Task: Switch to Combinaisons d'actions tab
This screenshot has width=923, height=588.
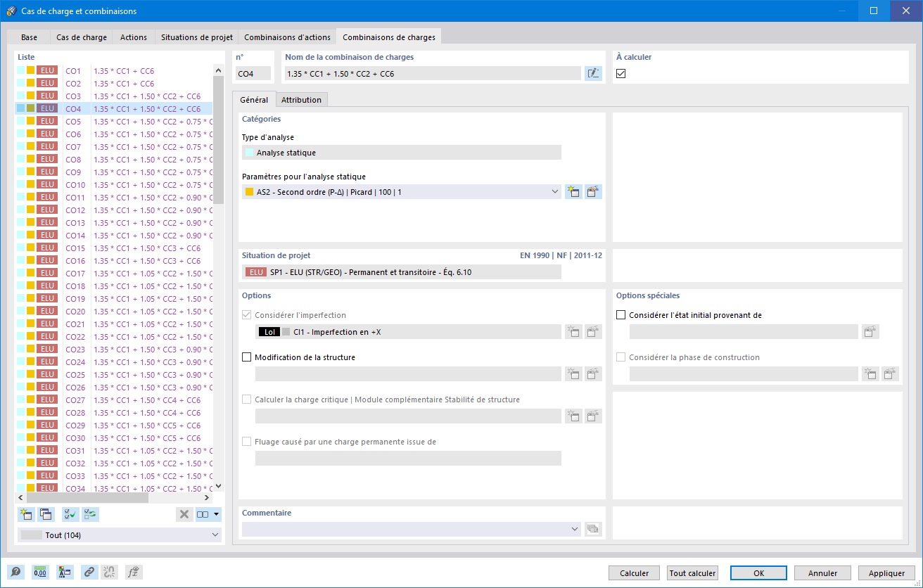Action: pos(287,37)
